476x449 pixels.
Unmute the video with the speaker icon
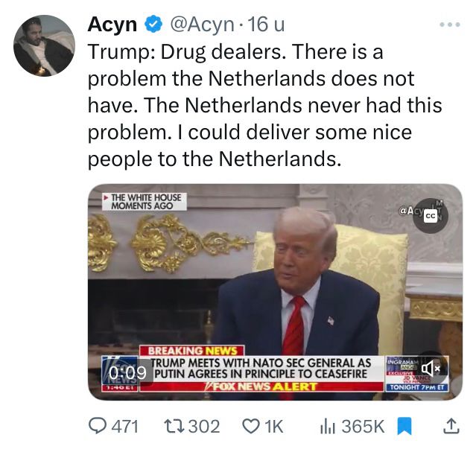pyautogui.click(x=431, y=369)
